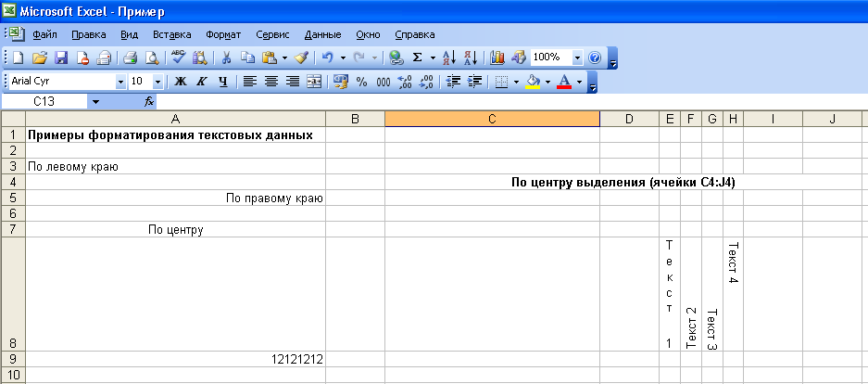Apply cell borders icon
Viewport: 868px width, 384px height.
501,82
